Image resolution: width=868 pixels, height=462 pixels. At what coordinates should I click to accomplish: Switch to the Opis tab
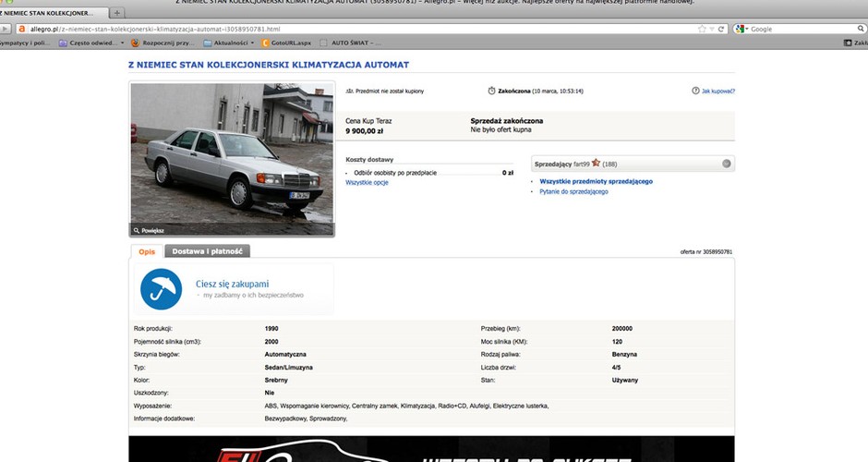(147, 251)
